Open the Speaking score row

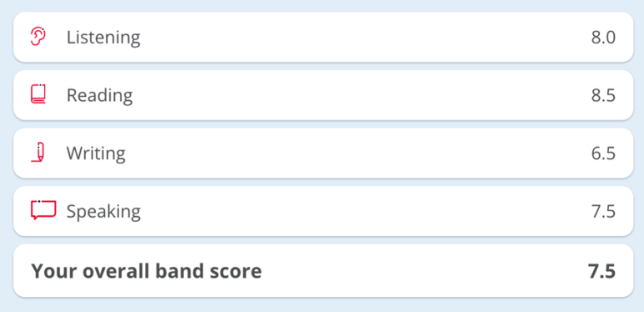pyautogui.click(x=323, y=211)
